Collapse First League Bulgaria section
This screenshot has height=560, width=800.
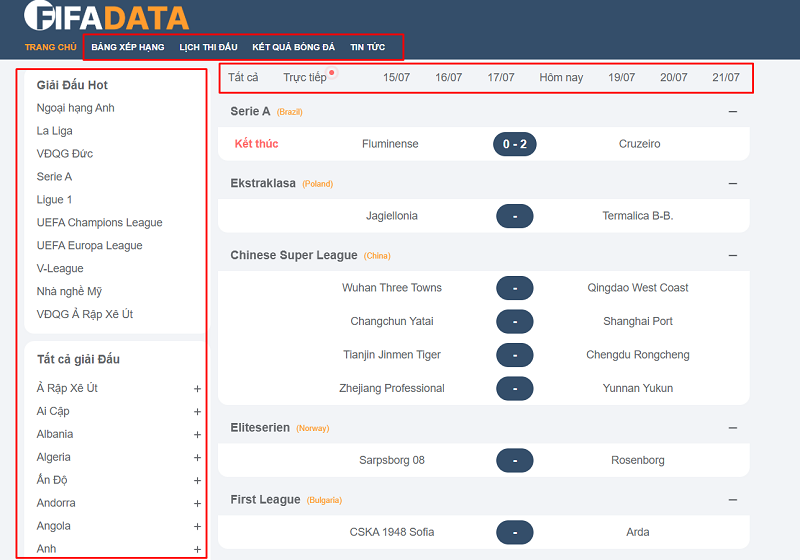(733, 499)
